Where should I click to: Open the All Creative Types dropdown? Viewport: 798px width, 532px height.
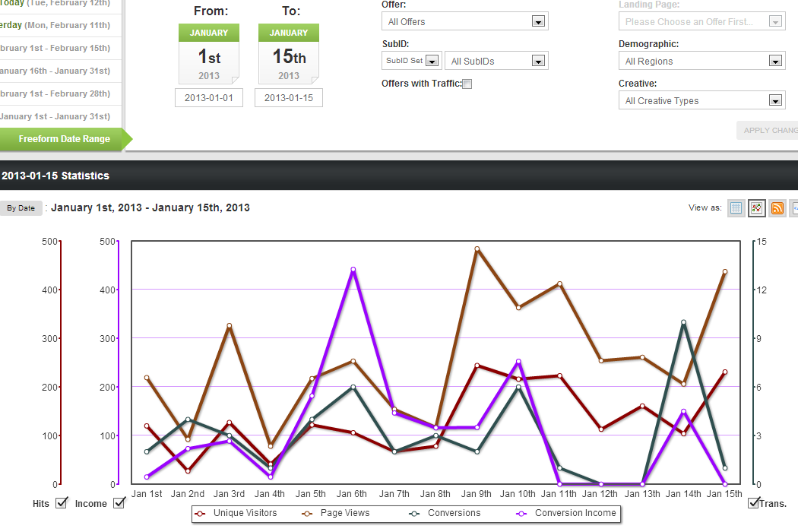click(701, 101)
